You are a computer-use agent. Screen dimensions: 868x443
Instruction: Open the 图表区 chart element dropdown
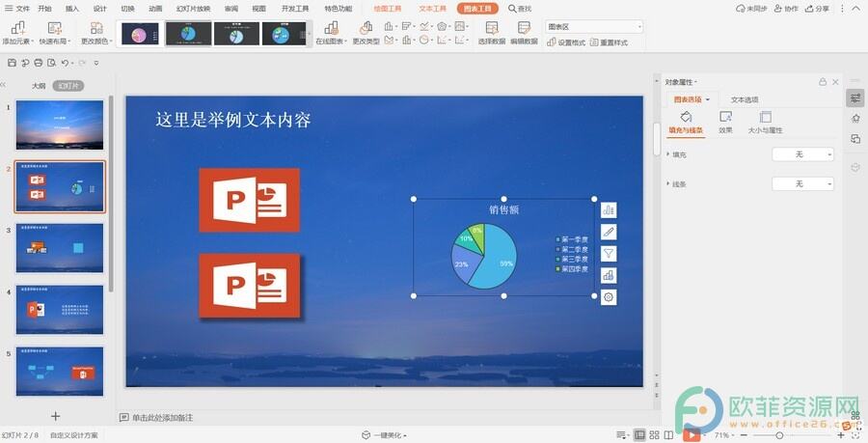coord(594,27)
